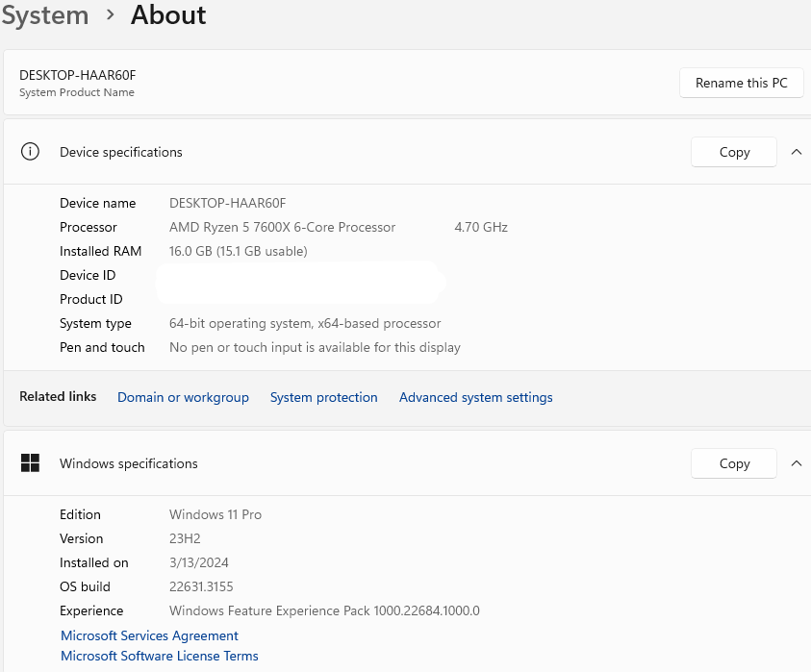Copy the Device specifications

point(734,152)
